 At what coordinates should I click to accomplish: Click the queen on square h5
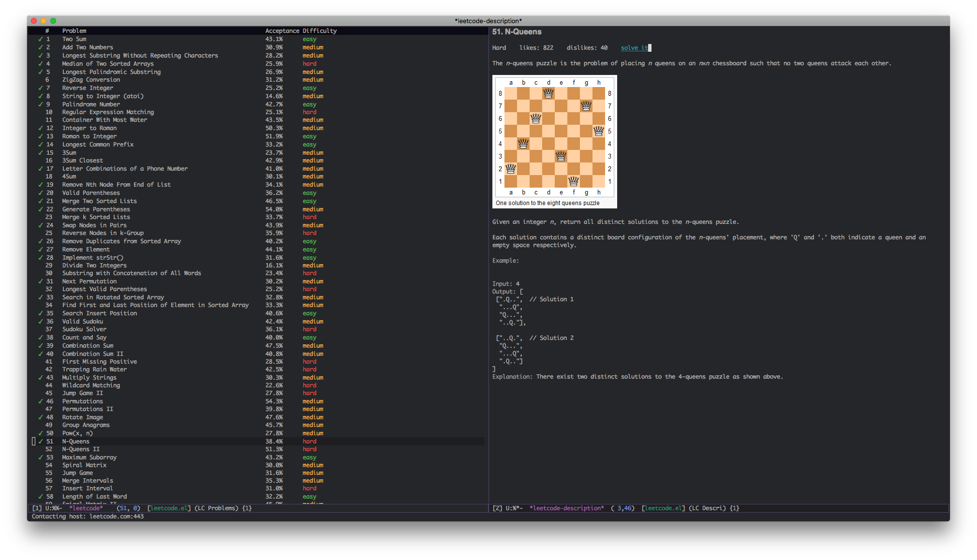click(x=599, y=131)
